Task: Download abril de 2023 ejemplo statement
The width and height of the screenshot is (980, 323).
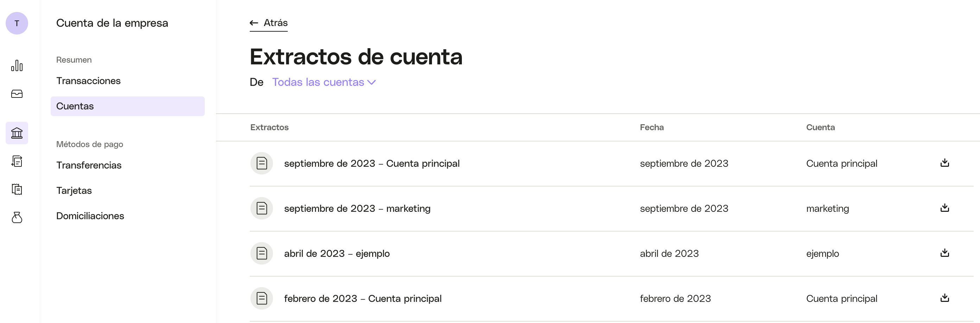Action: (x=944, y=253)
